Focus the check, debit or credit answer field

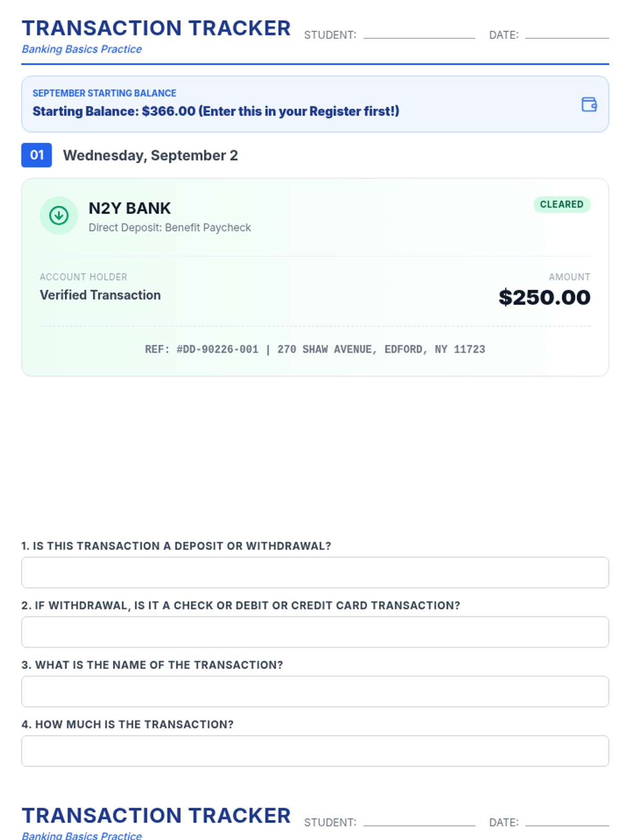(315, 632)
